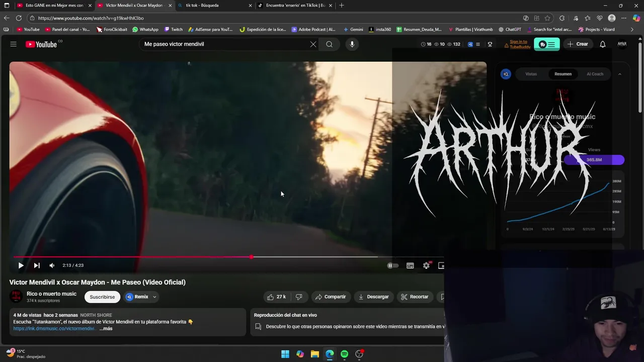Skip to the next video
Screen dimensions: 644x362
[x=36, y=265]
